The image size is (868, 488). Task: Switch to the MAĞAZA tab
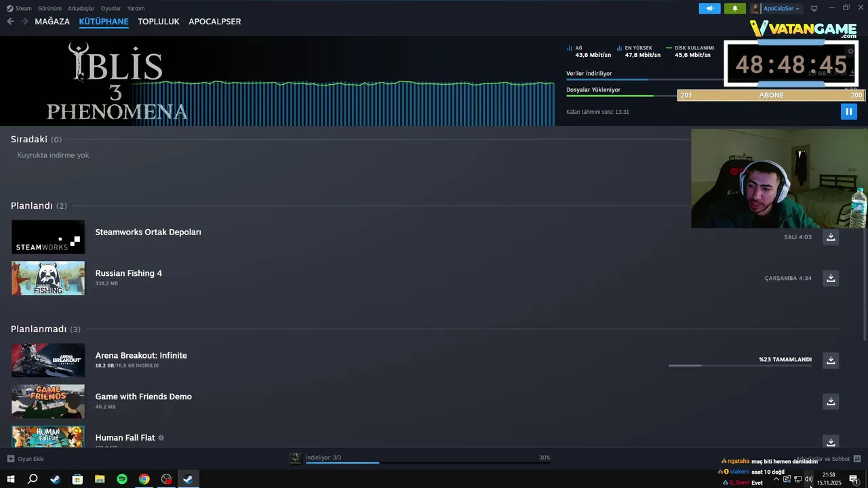52,22
